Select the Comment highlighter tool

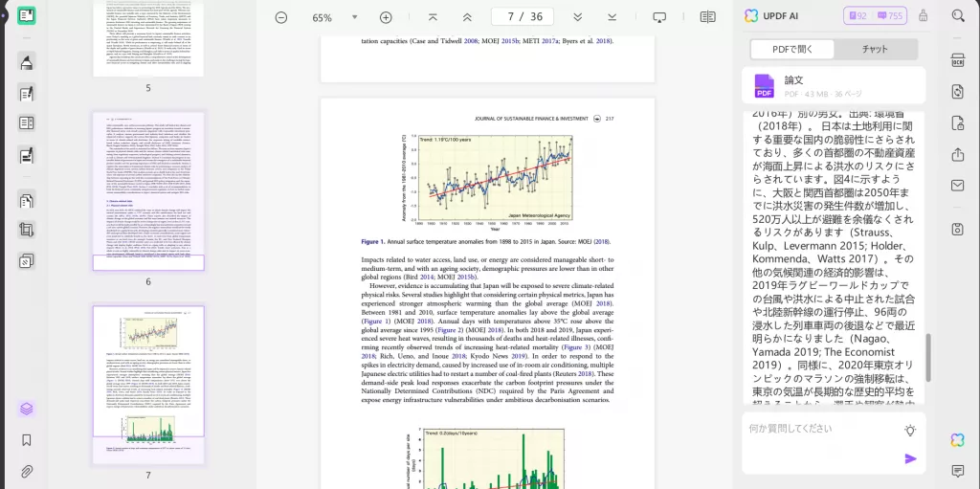(x=27, y=62)
